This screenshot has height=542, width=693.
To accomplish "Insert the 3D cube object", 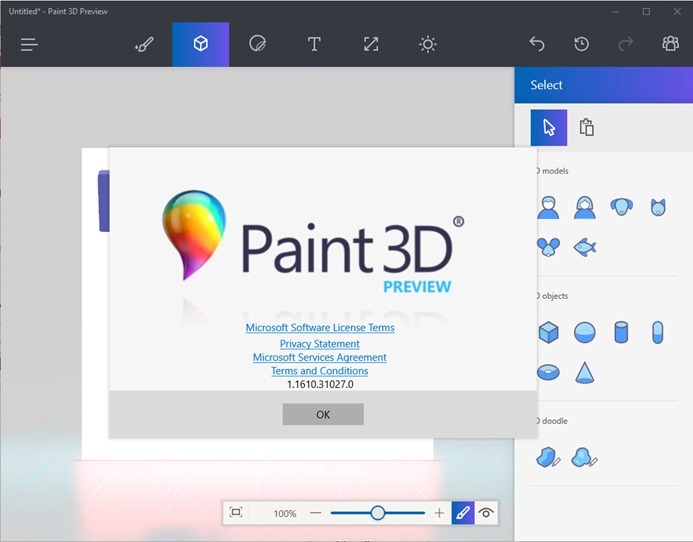I will coord(548,332).
